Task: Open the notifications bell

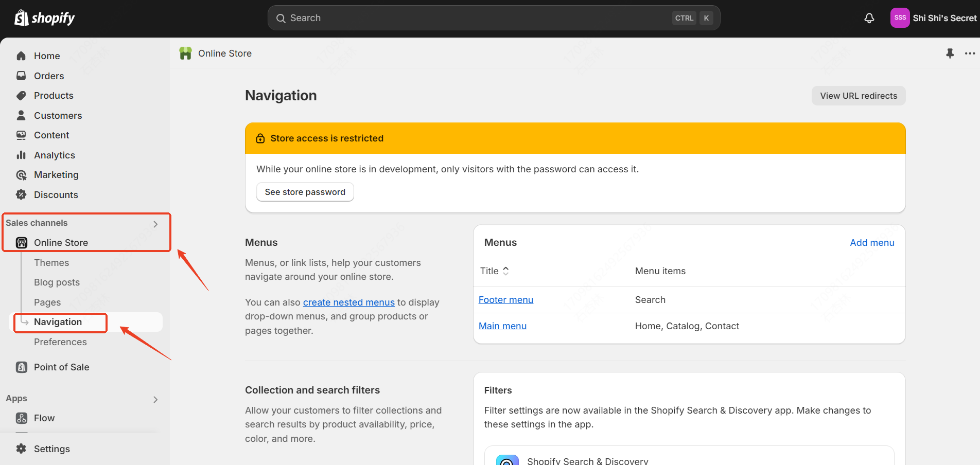Action: click(x=869, y=18)
